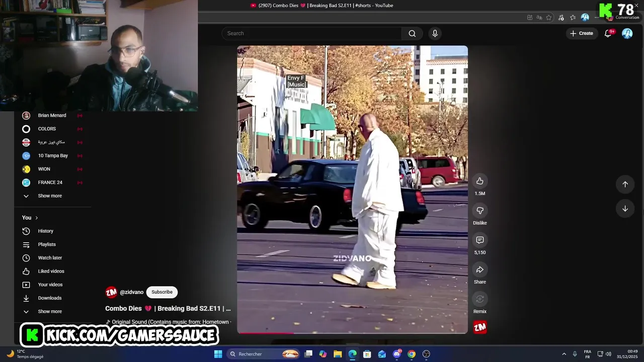Click the browser favorites star icon
644x362 pixels.
pyautogui.click(x=549, y=17)
